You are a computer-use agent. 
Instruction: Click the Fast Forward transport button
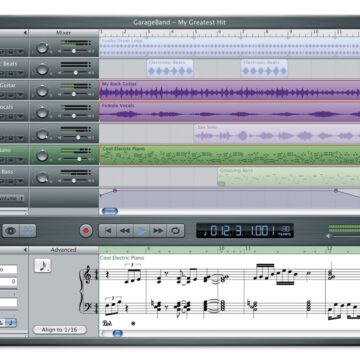158,230
